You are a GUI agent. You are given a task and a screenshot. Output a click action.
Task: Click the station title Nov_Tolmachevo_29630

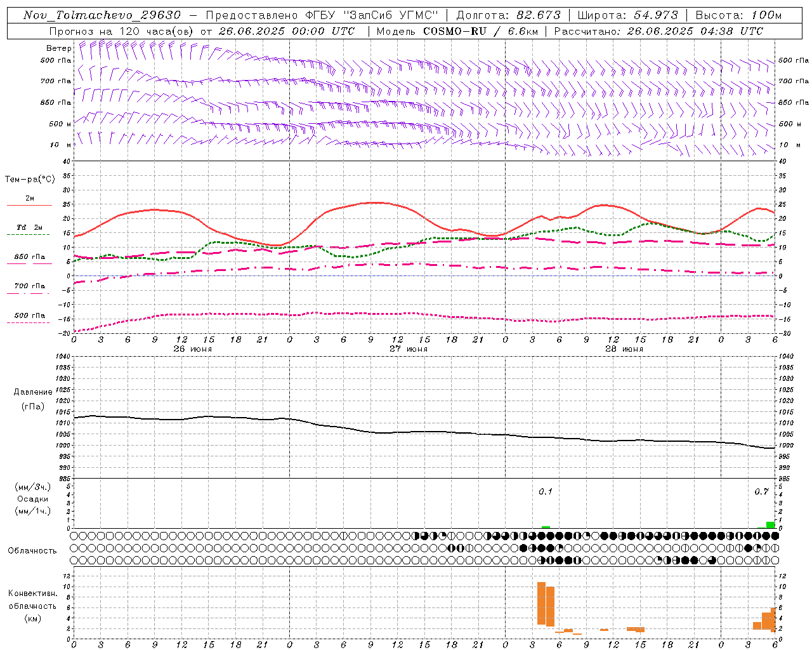(x=102, y=15)
